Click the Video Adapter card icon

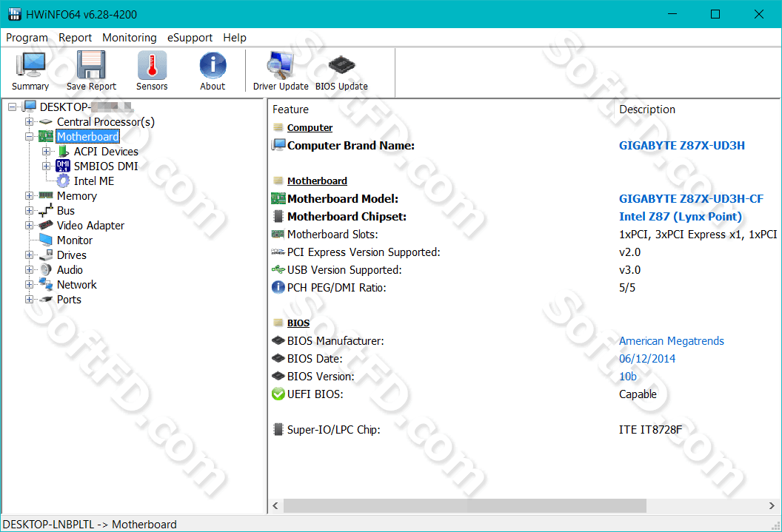(x=46, y=225)
